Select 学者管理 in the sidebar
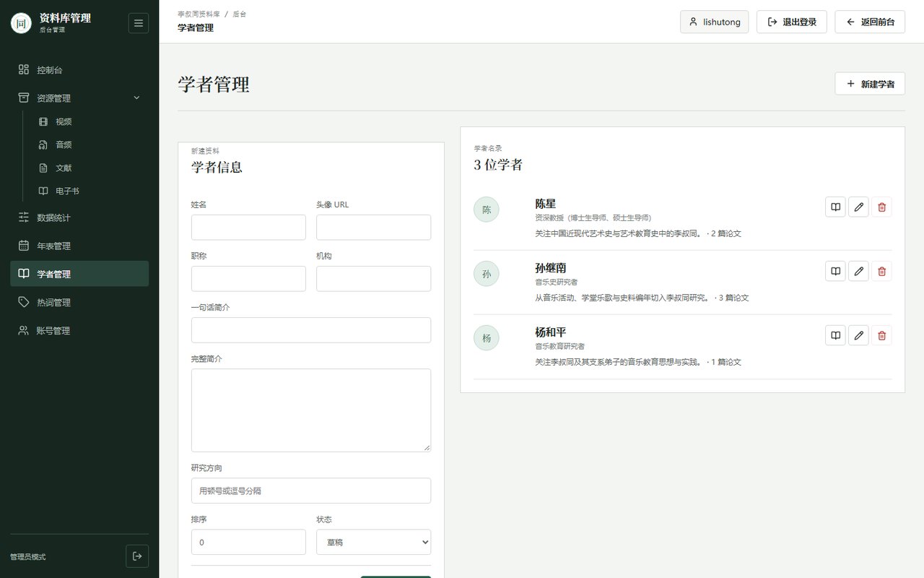Screen dimensions: 924x578 tap(79, 274)
